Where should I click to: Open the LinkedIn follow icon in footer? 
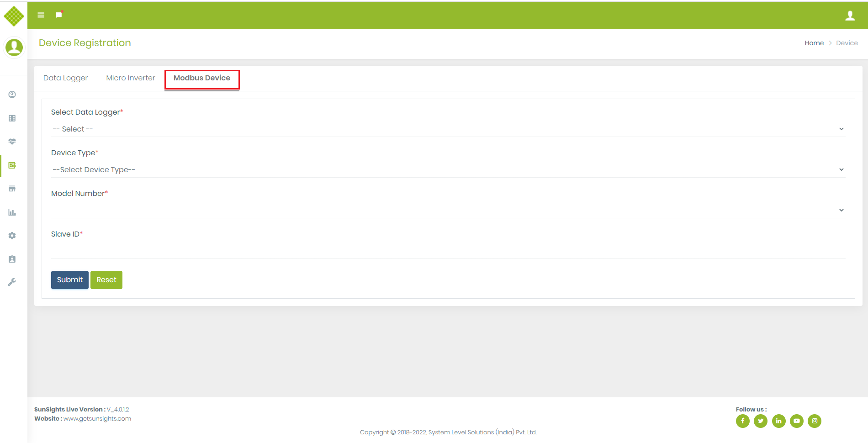[x=778, y=421]
